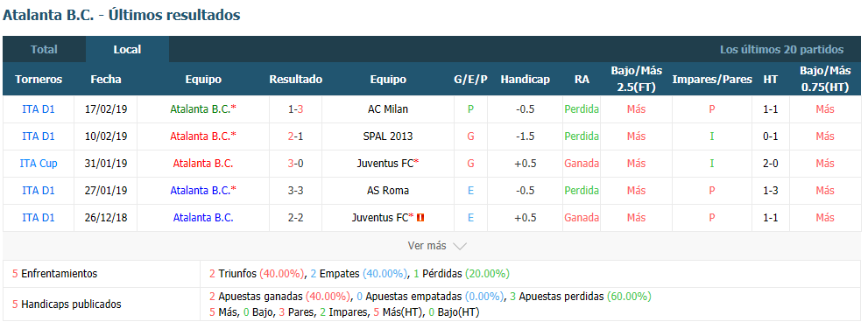Open SPAL 2013 team page
The image size is (868, 329).
pos(388,136)
